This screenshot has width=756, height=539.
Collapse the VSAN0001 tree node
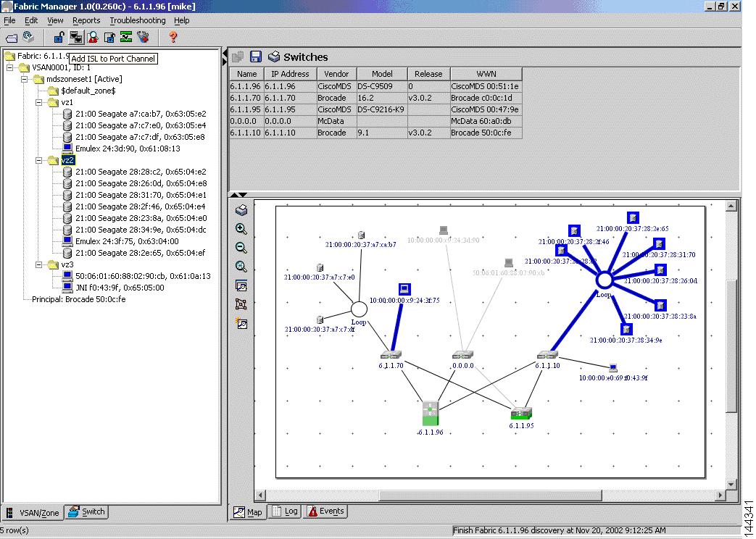click(9, 67)
